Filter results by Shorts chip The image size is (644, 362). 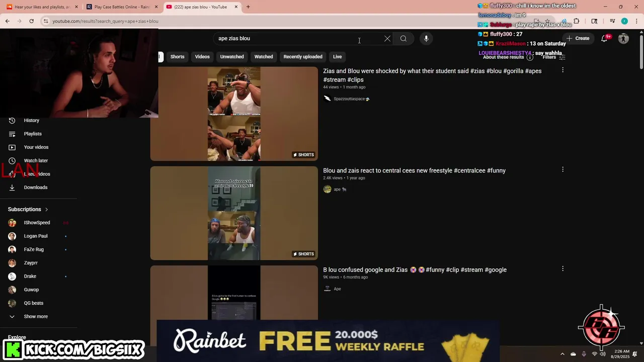point(177,57)
